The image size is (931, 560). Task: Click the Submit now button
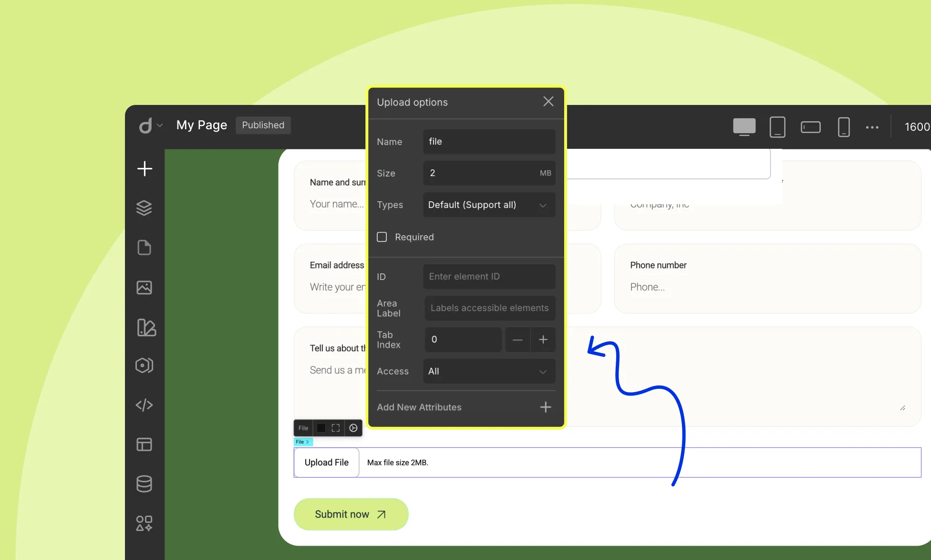point(351,514)
